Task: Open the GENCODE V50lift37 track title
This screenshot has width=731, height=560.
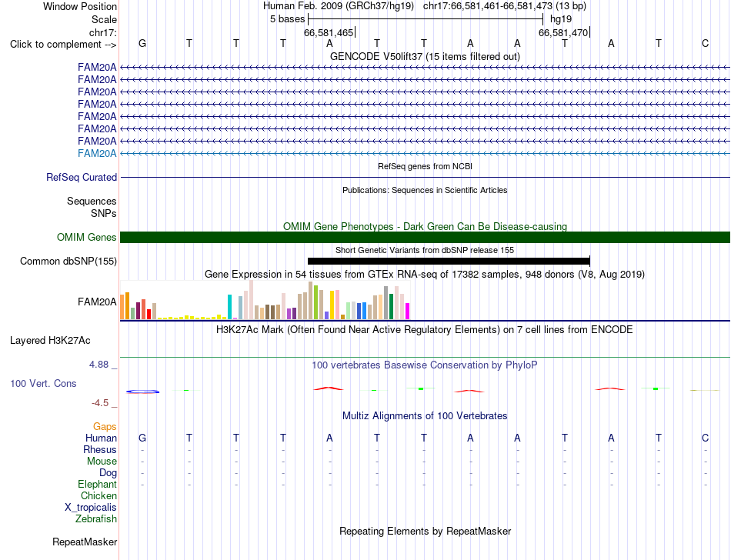Action: [x=425, y=56]
